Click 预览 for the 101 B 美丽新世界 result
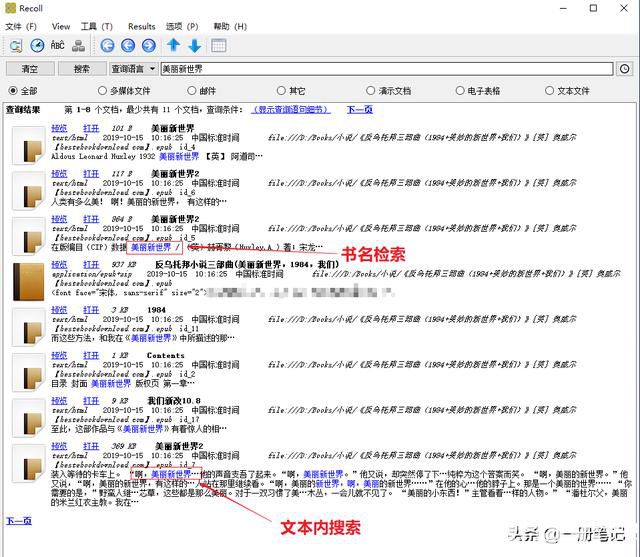This screenshot has height=557, width=640. tap(59, 128)
